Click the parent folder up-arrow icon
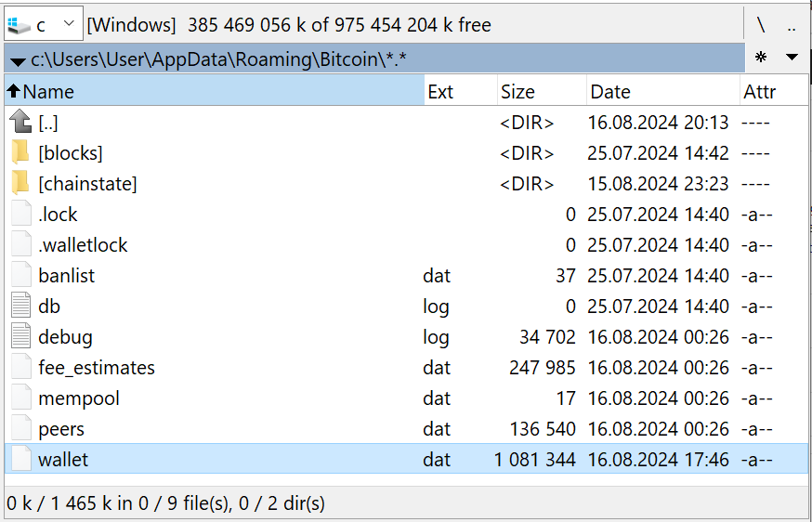This screenshot has height=522, width=812. 20,121
